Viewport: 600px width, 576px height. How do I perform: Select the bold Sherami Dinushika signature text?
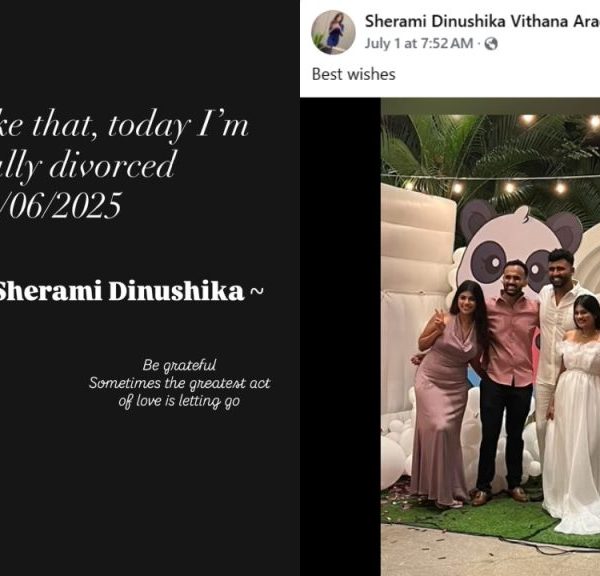click(x=121, y=292)
